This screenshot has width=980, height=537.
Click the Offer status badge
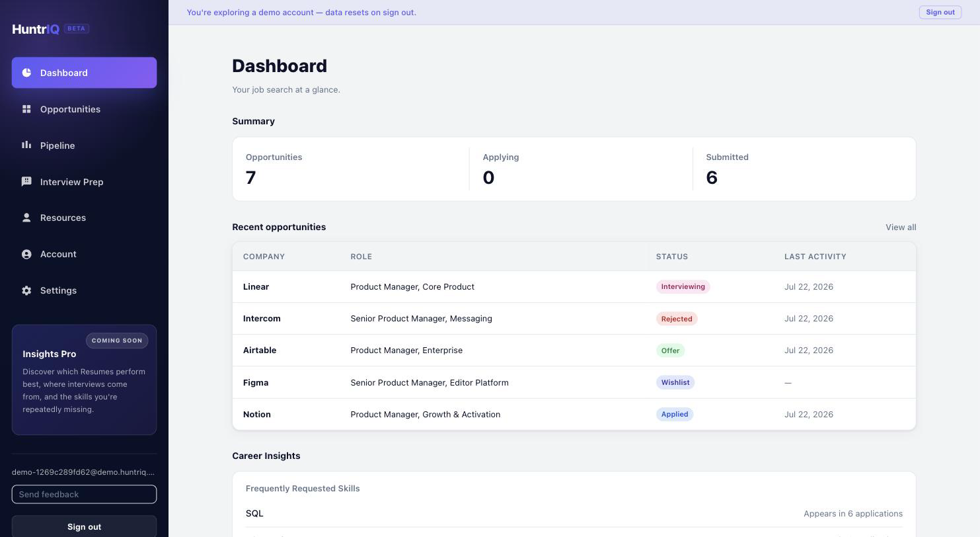click(670, 351)
